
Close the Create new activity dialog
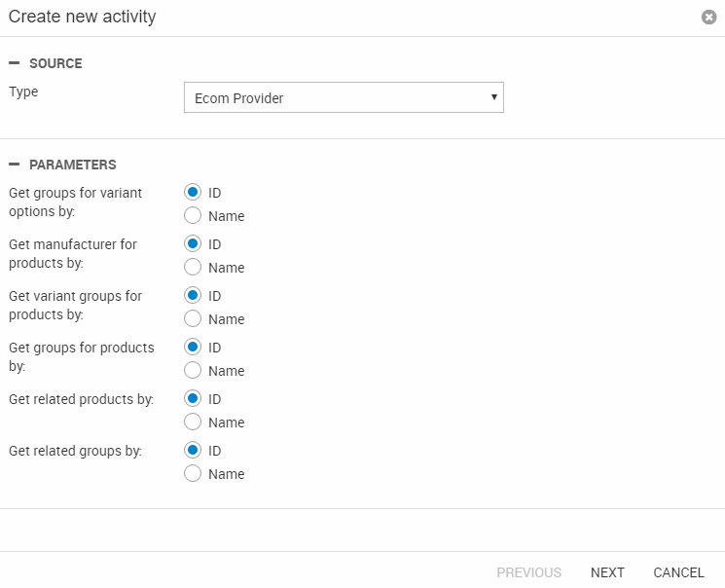click(708, 18)
